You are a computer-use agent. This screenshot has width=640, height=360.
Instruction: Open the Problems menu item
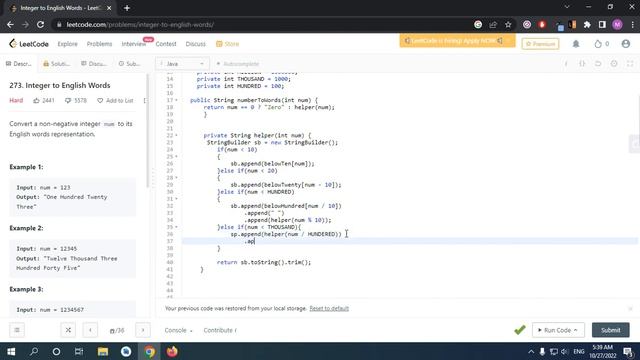[x=99, y=44]
